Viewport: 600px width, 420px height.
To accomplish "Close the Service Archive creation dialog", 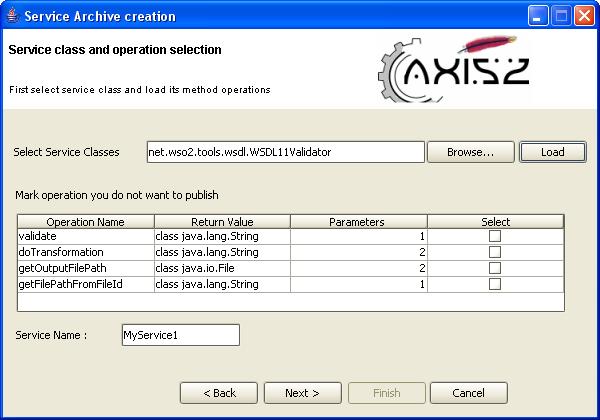I will [583, 16].
